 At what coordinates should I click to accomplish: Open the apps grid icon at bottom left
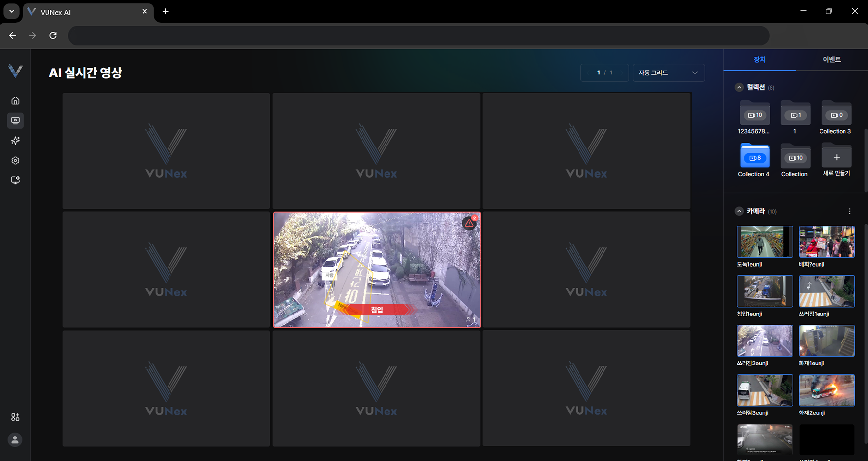coord(15,417)
